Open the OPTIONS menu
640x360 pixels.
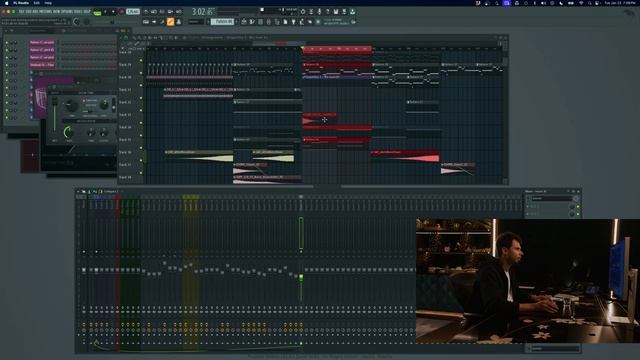click(x=67, y=11)
